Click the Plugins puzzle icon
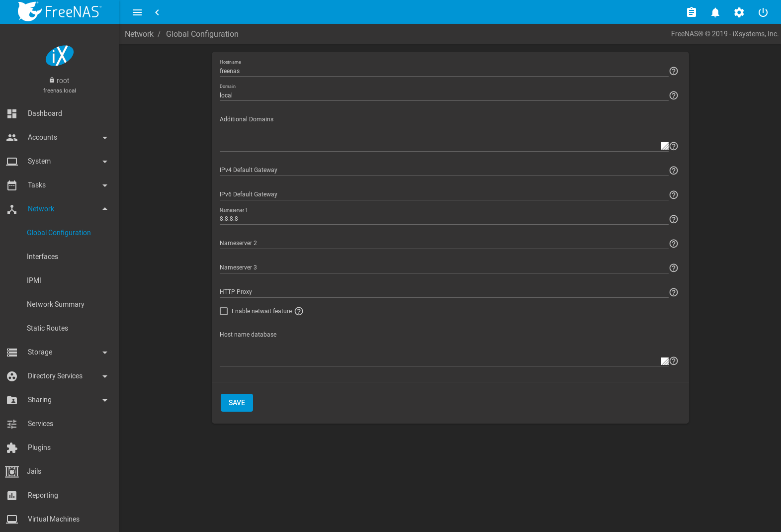781x532 pixels. click(12, 447)
